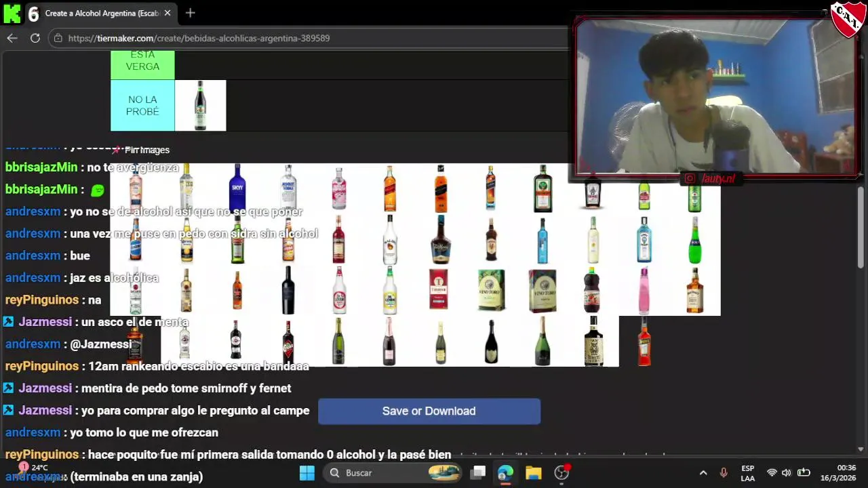This screenshot has width=868, height=488.
Task: Select the Create a Alcohol Argentina tab
Action: pos(102,13)
